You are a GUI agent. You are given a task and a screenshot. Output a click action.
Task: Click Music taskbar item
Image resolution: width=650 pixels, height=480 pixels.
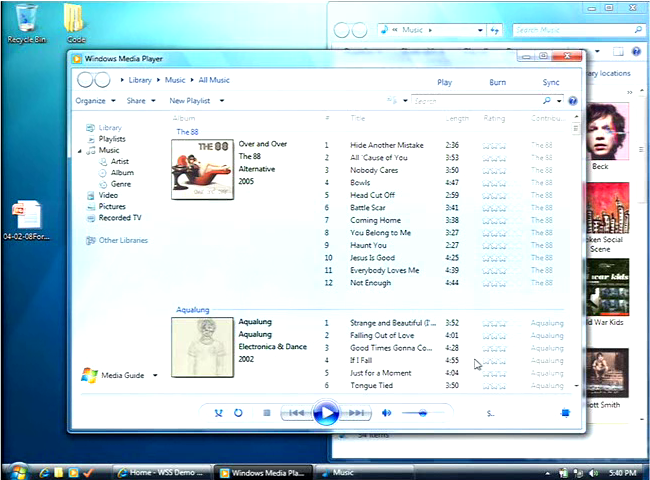click(x=363, y=473)
